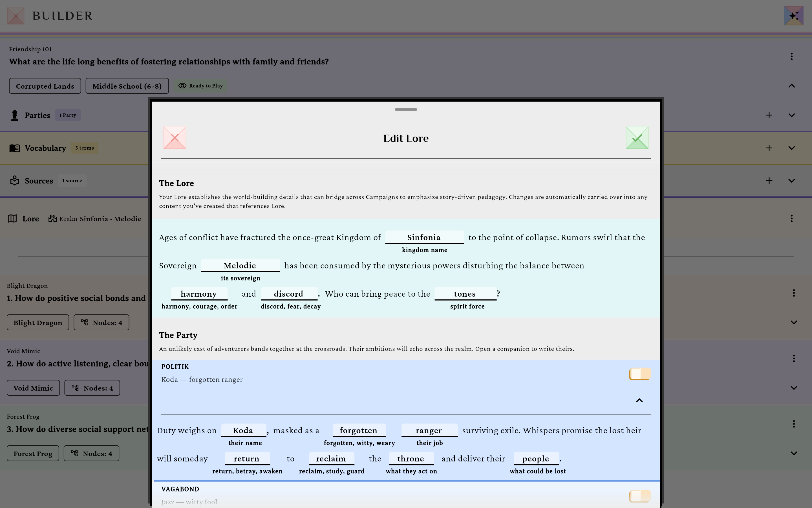Click the POLITIK section heading
This screenshot has height=508, width=812.
(175, 367)
